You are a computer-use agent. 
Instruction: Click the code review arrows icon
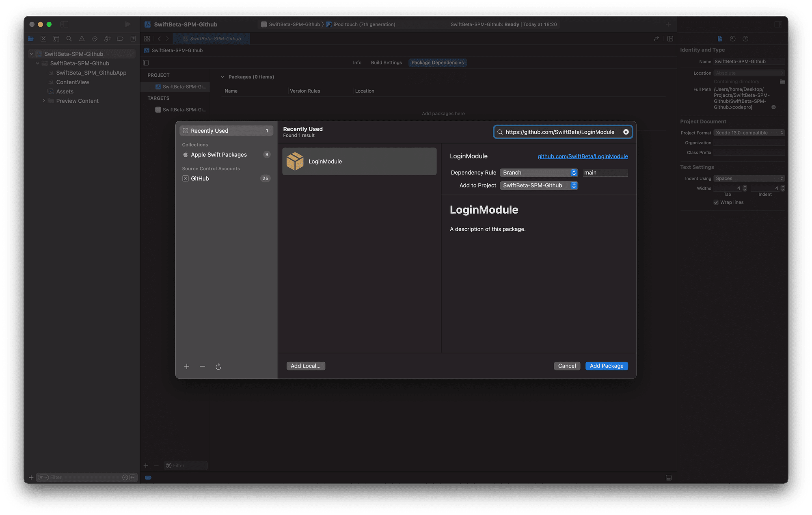pos(656,39)
